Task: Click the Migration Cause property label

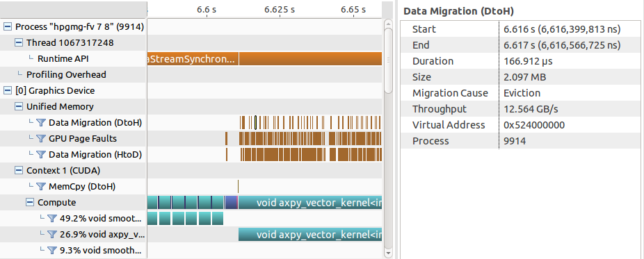Action: 450,93
